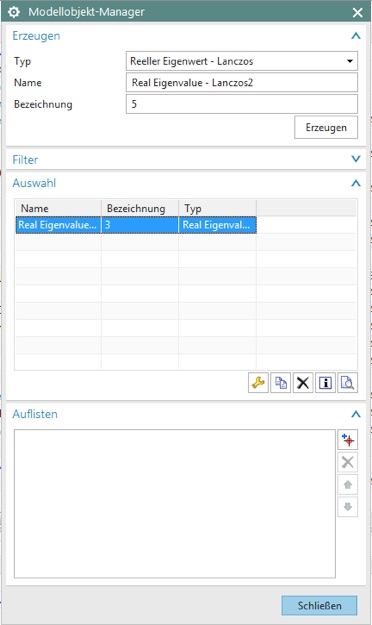The width and height of the screenshot is (372, 625).
Task: Click the grey X remove icon in Auflisten
Action: [x=347, y=462]
